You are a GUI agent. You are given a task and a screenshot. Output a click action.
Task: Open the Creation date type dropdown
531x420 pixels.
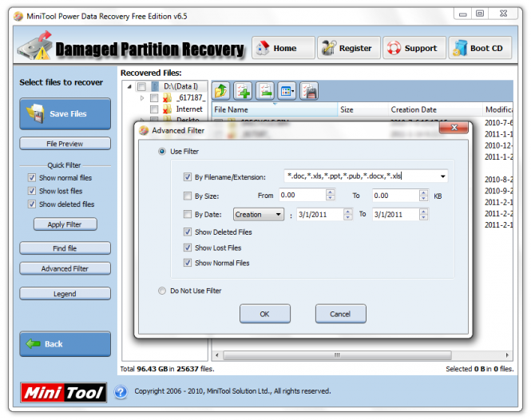(259, 215)
